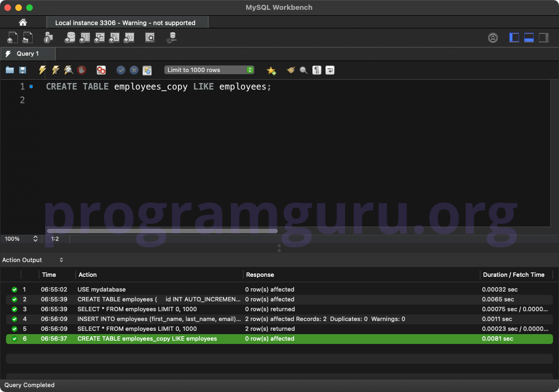Toggle right sidebar panel visibility
The width and height of the screenshot is (559, 392).
543,38
